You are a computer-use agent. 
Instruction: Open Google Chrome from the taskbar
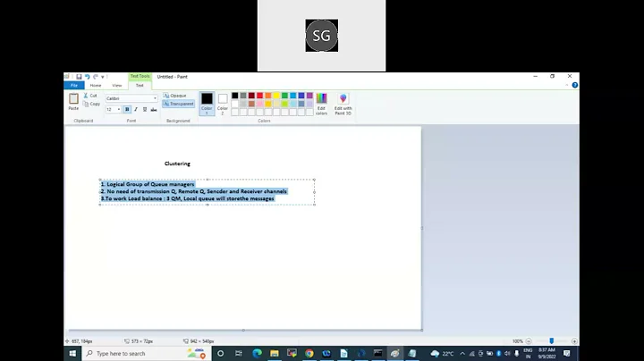coord(309,353)
